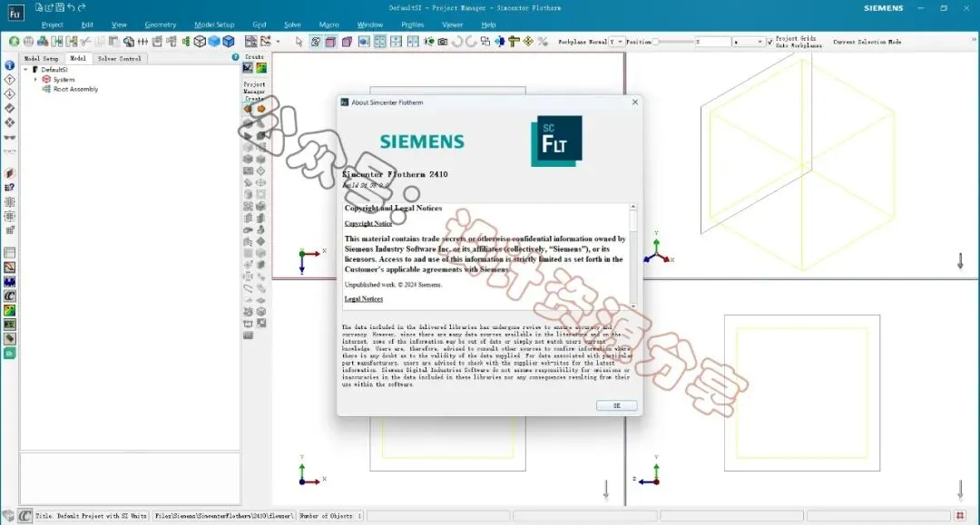Open the Help menu
Image resolution: width=980 pixels, height=525 pixels.
tap(489, 25)
